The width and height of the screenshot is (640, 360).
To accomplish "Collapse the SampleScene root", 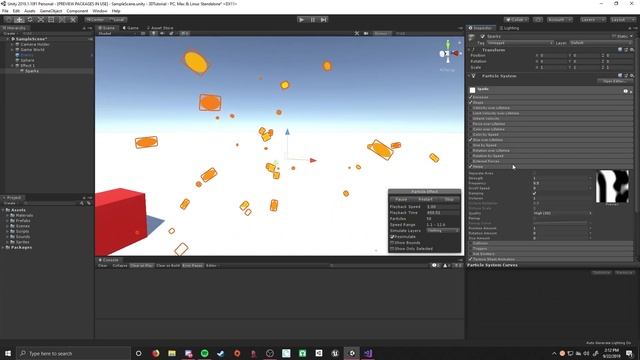I will (x=8, y=39).
